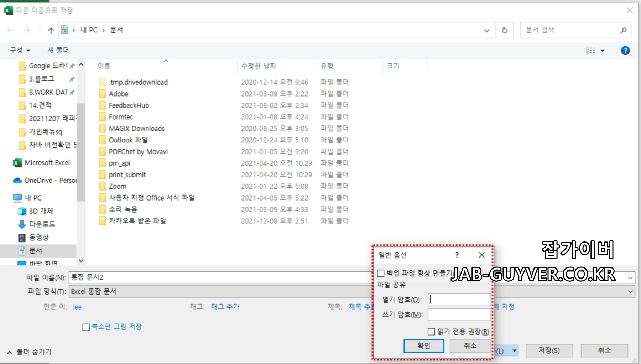Open 다운로드 folder in sidebar
Screen dimensions: 641x364
point(37,224)
